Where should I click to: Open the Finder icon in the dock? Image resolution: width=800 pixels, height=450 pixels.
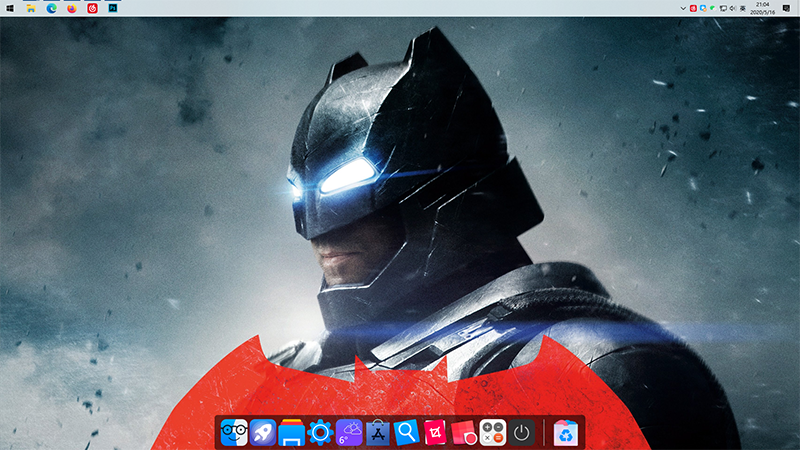234,432
